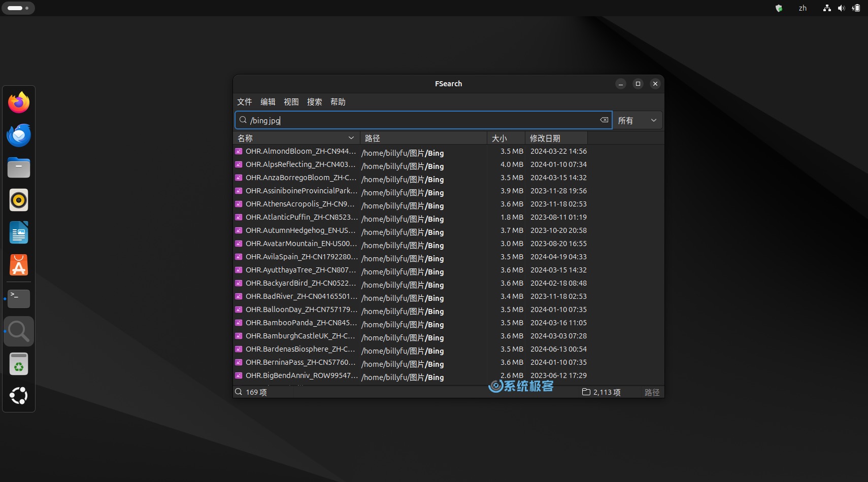Minimize the FSearch window

tap(621, 84)
